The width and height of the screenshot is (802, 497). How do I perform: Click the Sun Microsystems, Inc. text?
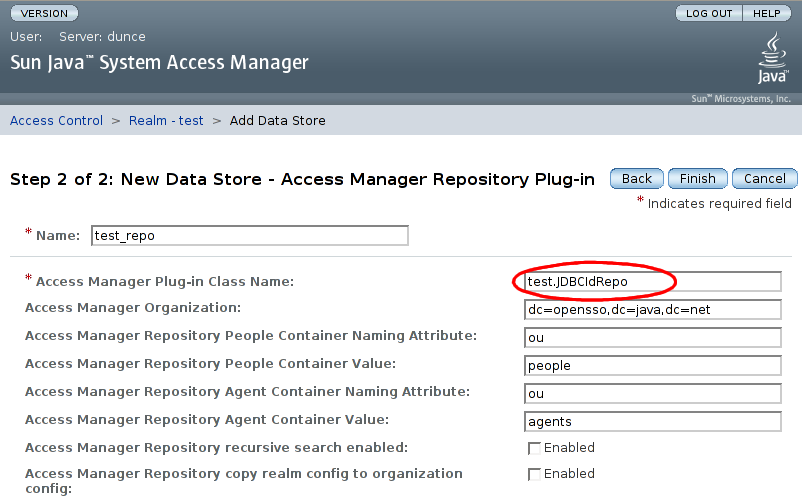(x=741, y=99)
